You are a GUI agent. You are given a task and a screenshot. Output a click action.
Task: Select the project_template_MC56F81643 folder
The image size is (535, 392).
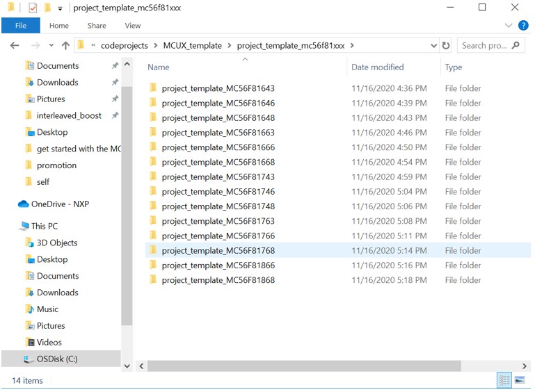218,89
